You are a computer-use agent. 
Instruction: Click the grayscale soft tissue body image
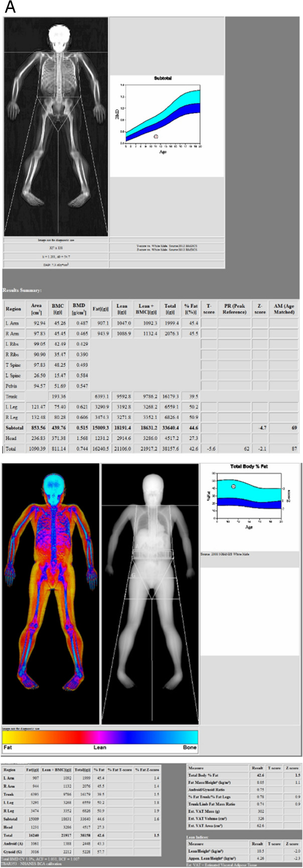coord(150,594)
